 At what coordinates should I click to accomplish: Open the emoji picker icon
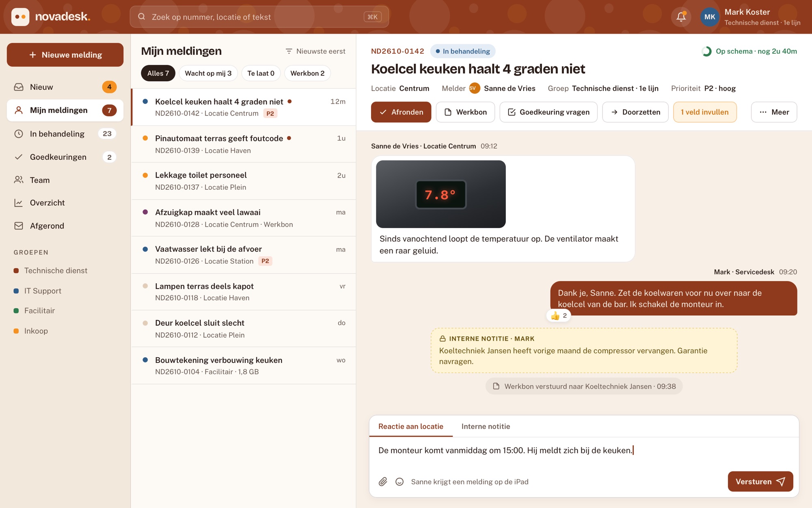400,482
